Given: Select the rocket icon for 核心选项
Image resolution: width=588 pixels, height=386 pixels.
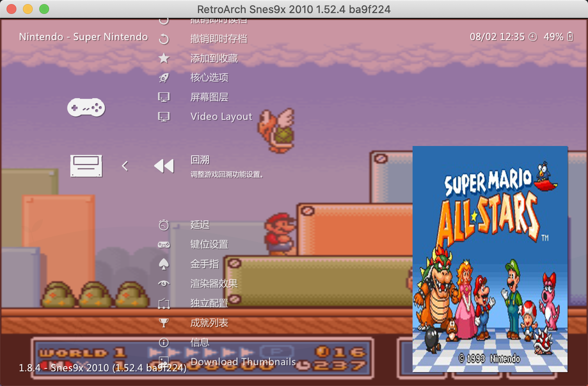Looking at the screenshot, I should pyautogui.click(x=164, y=77).
